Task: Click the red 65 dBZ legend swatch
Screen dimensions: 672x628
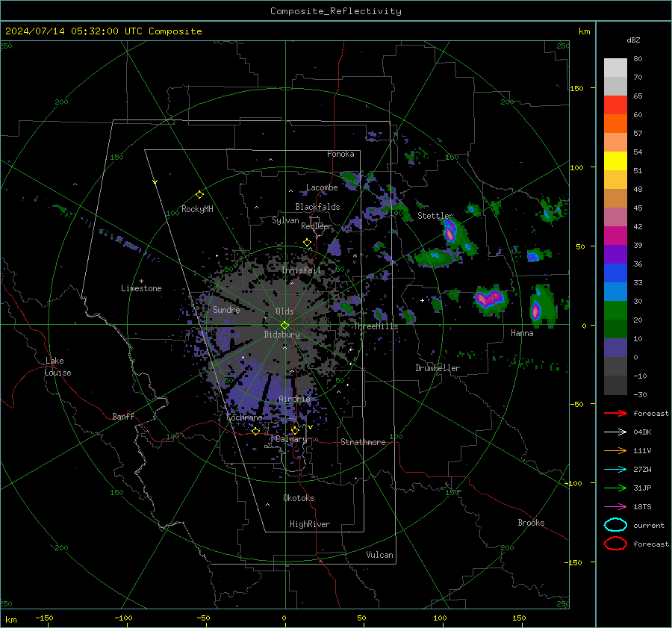Action: tap(615, 105)
